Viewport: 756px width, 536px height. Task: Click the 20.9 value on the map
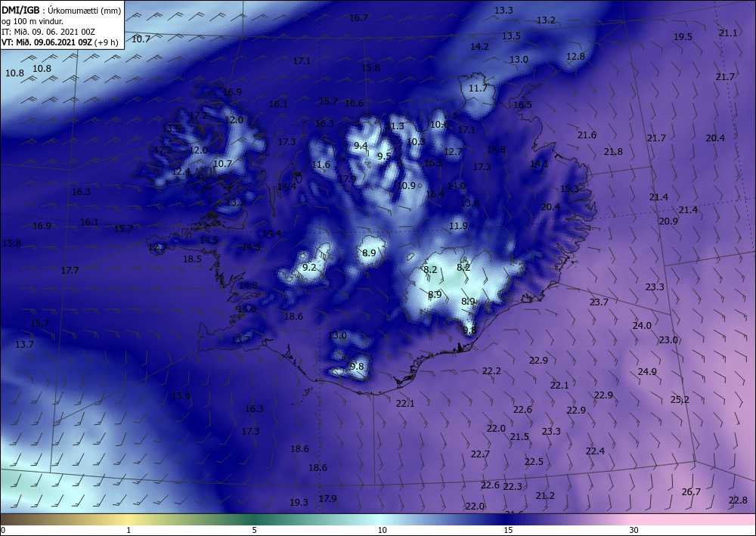tap(668, 222)
